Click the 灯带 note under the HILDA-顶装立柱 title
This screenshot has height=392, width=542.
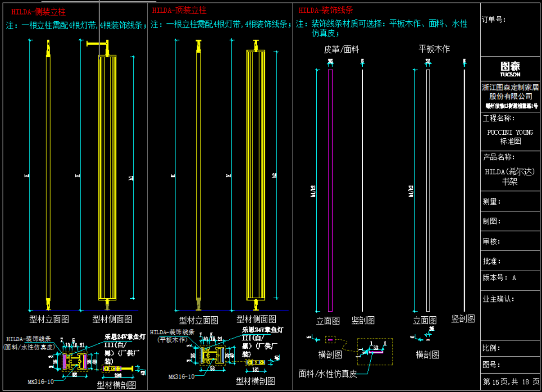tap(221, 24)
